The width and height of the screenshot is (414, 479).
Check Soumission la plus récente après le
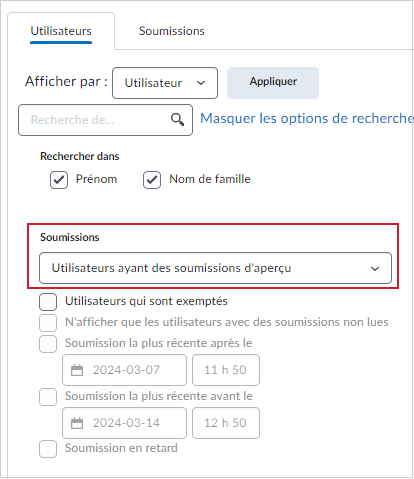tap(48, 344)
